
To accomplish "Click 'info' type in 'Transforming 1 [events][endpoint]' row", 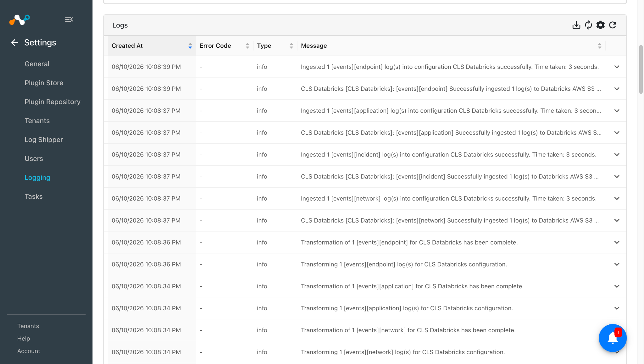I will (x=262, y=264).
